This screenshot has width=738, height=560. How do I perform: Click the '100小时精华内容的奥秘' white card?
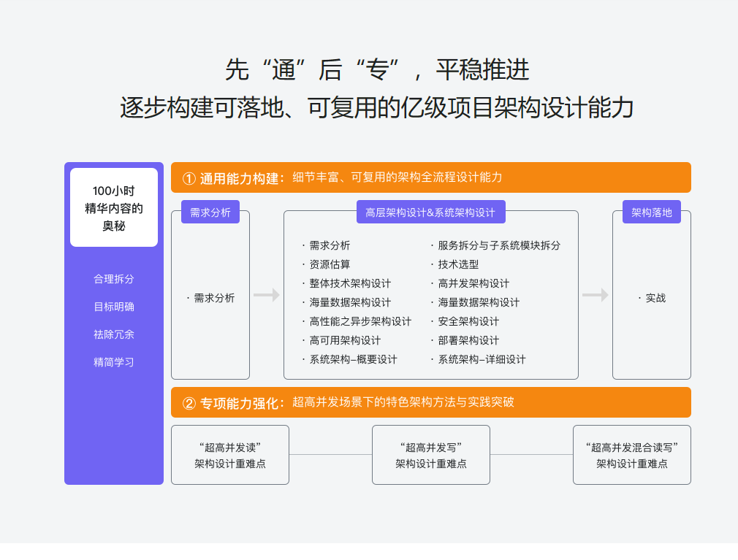click(x=114, y=207)
